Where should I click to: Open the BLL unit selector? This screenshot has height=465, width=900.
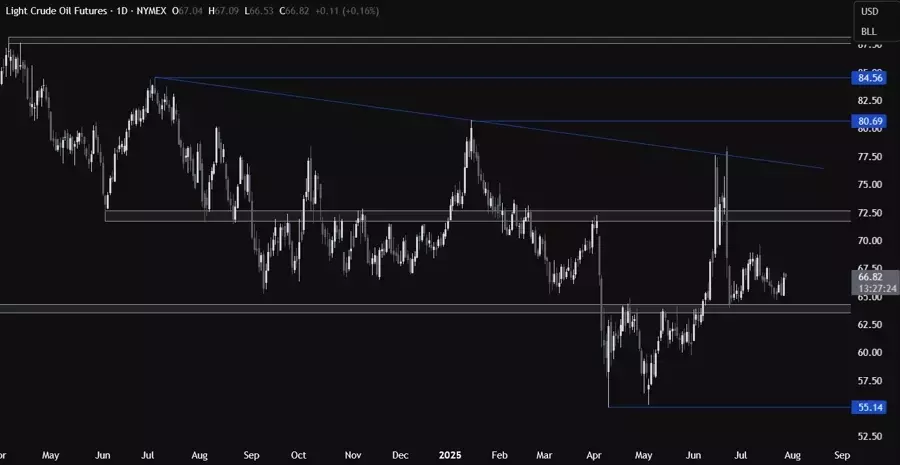coord(869,32)
